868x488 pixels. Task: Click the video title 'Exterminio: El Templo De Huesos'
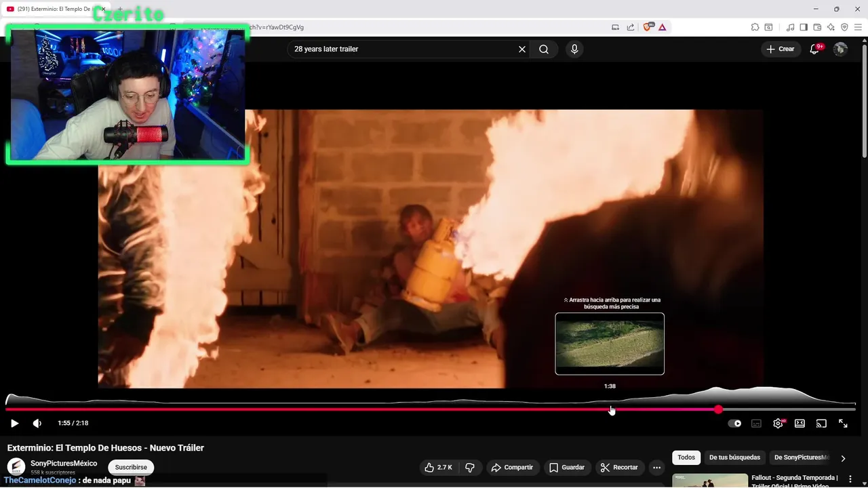(x=105, y=448)
